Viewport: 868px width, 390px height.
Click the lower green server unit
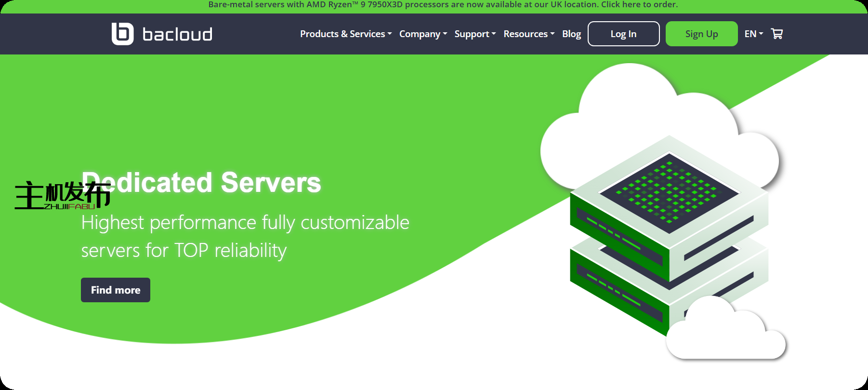(x=617, y=294)
